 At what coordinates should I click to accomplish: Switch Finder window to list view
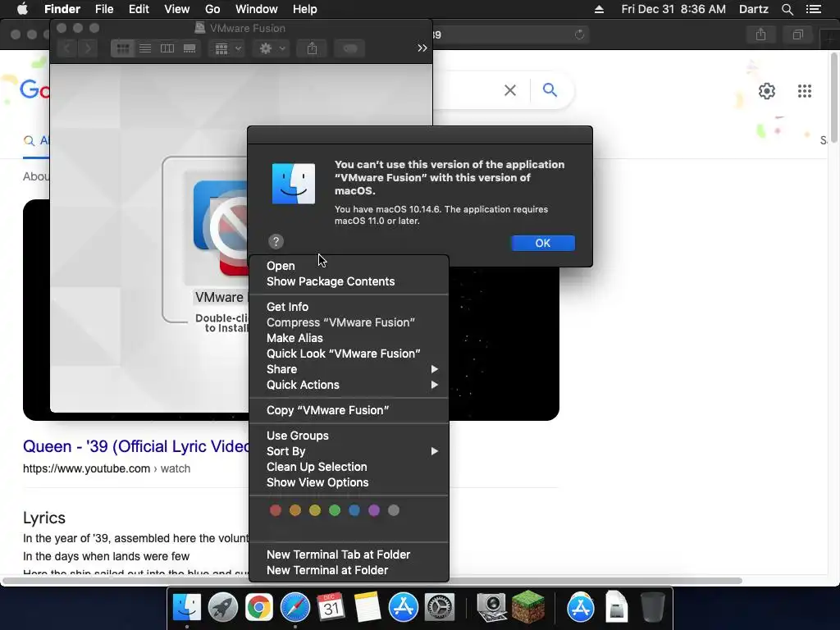click(x=145, y=48)
